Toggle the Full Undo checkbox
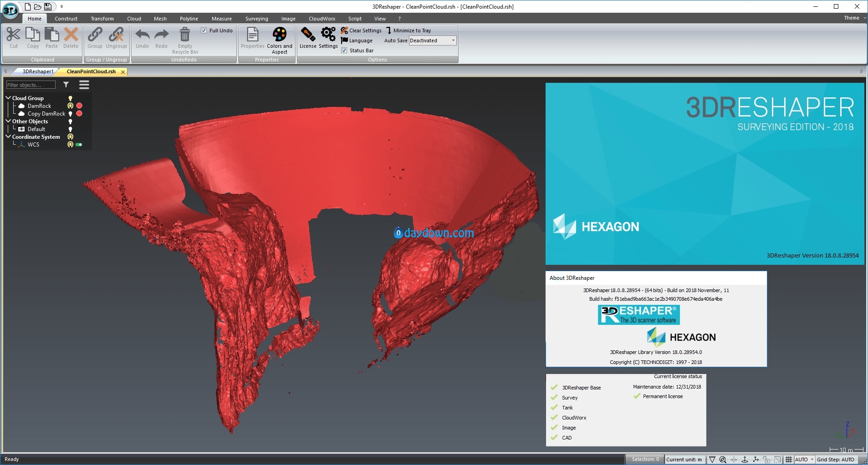Viewport: 868px width, 465px height. 204,30
